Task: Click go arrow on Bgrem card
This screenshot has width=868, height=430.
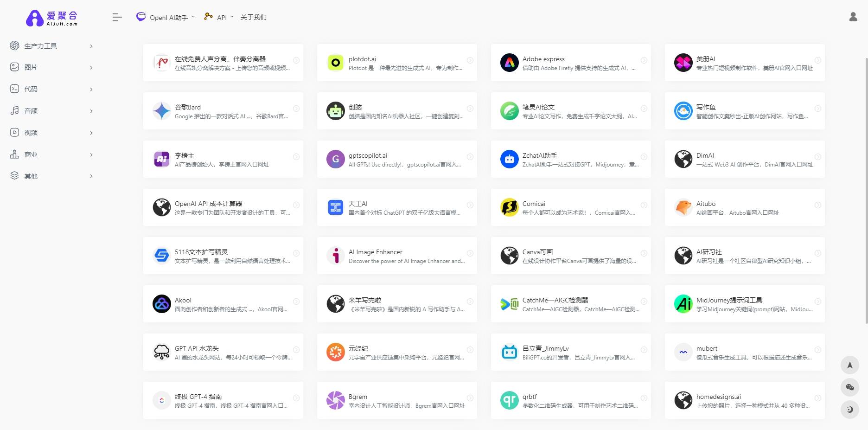Action: tap(470, 398)
